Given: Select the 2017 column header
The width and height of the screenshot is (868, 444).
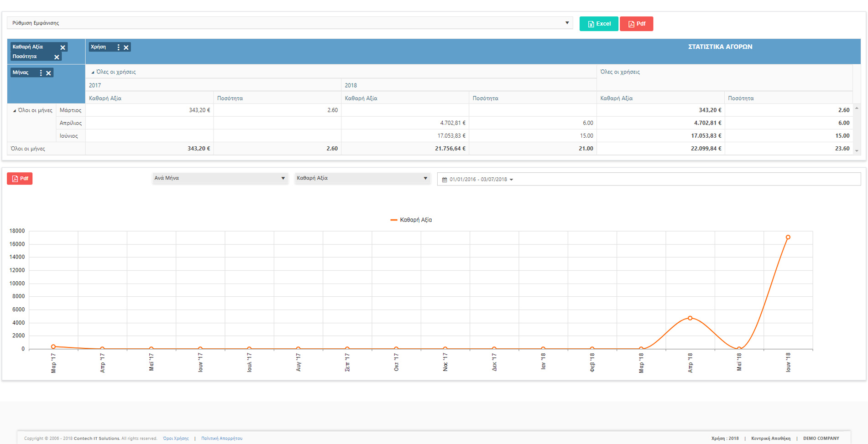Looking at the screenshot, I should tap(213, 85).
